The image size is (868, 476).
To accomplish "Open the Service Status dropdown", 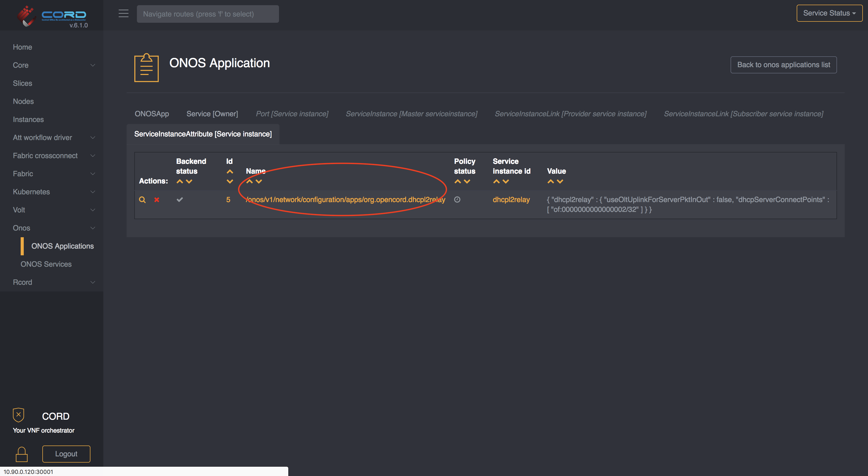I will [x=829, y=13].
